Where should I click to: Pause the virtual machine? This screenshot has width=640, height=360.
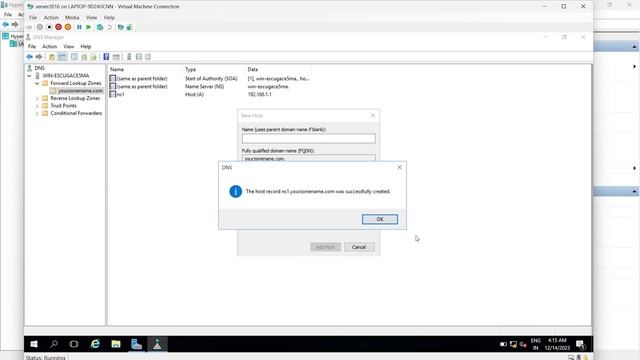click(79, 27)
